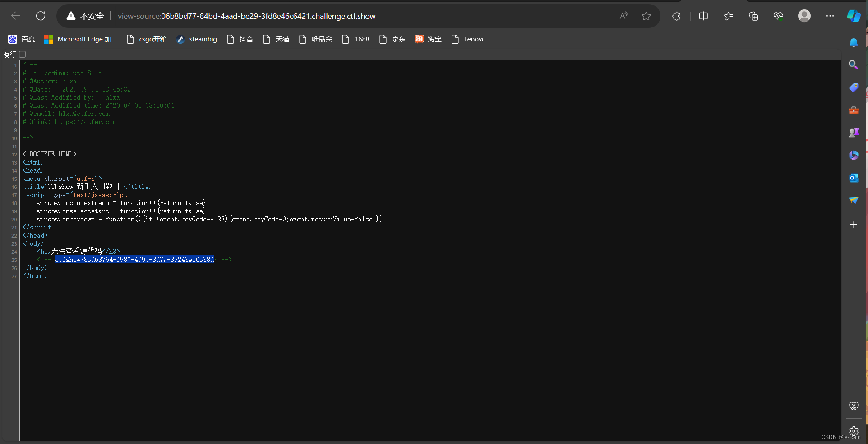Open the Search sidebar icon
The image size is (868, 444).
pos(854,65)
